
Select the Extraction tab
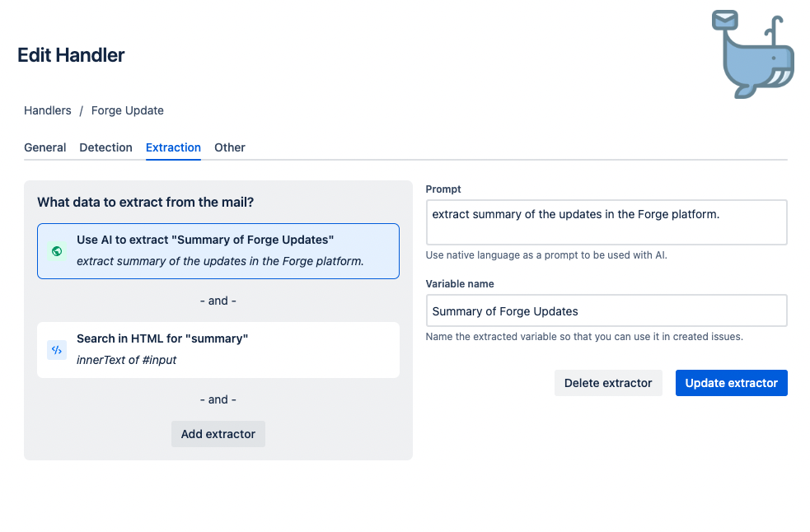coord(173,147)
